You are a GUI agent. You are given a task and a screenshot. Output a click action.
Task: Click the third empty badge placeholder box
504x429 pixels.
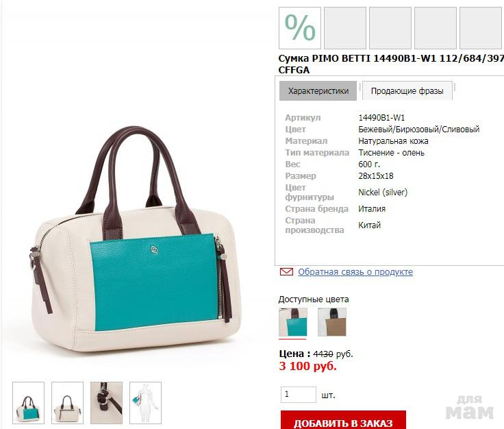(390, 28)
